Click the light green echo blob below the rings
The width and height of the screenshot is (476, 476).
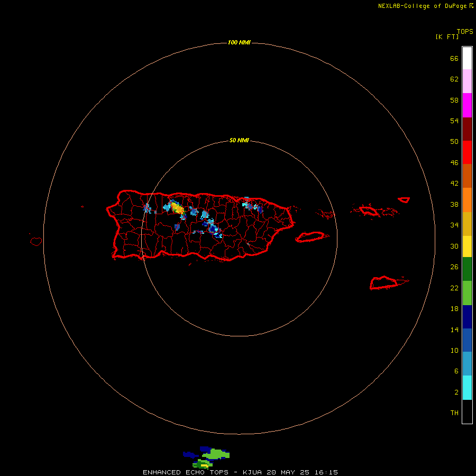[x=216, y=454]
